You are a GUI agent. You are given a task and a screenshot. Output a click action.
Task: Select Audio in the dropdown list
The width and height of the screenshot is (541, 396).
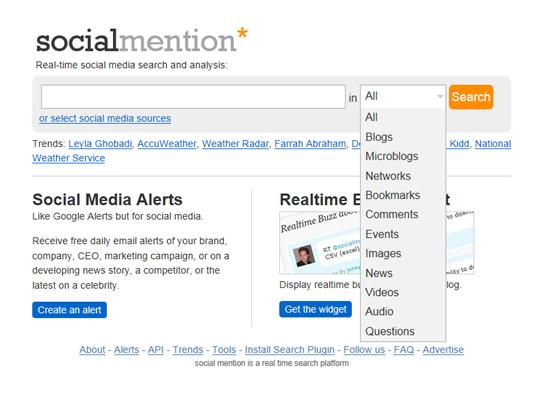point(403,311)
